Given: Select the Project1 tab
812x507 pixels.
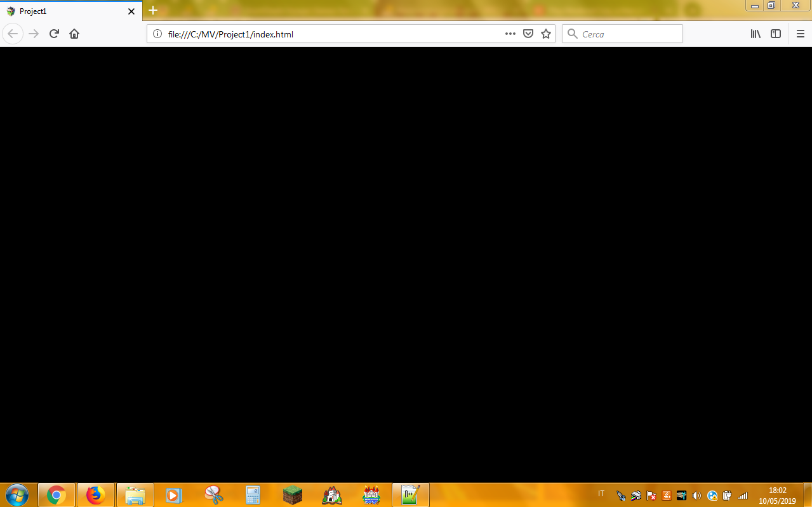Looking at the screenshot, I should point(71,11).
